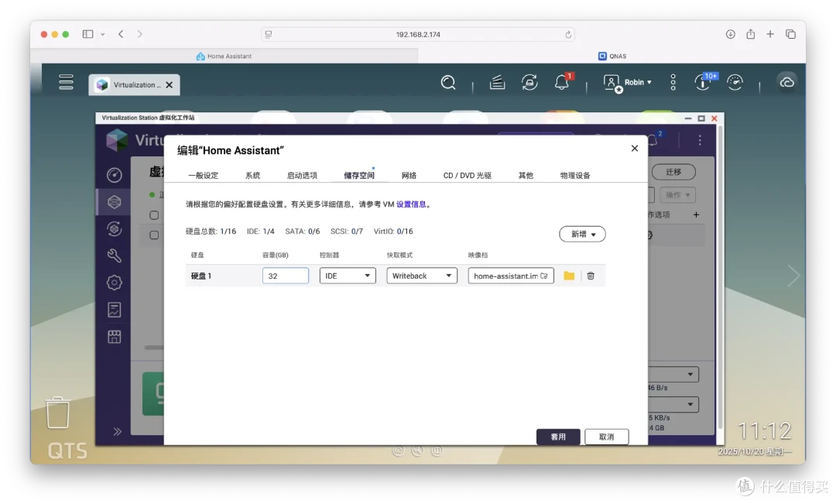Image resolution: width=836 pixels, height=504 pixels.
Task: Open VM list cube icon in sidebar
Action: [x=114, y=202]
